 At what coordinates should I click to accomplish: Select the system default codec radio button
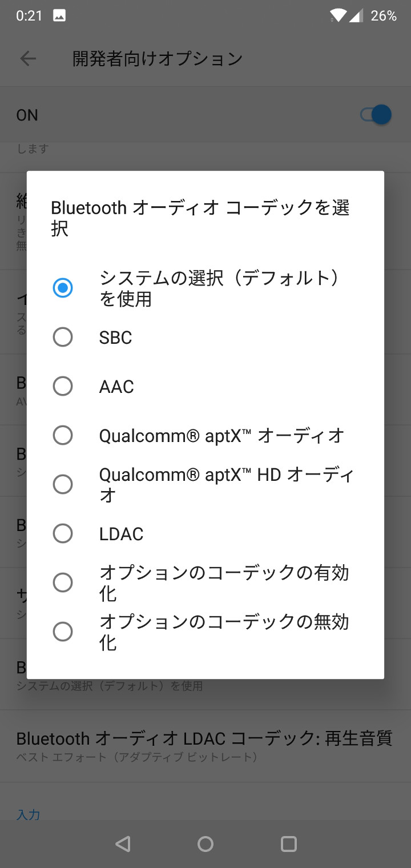(63, 288)
